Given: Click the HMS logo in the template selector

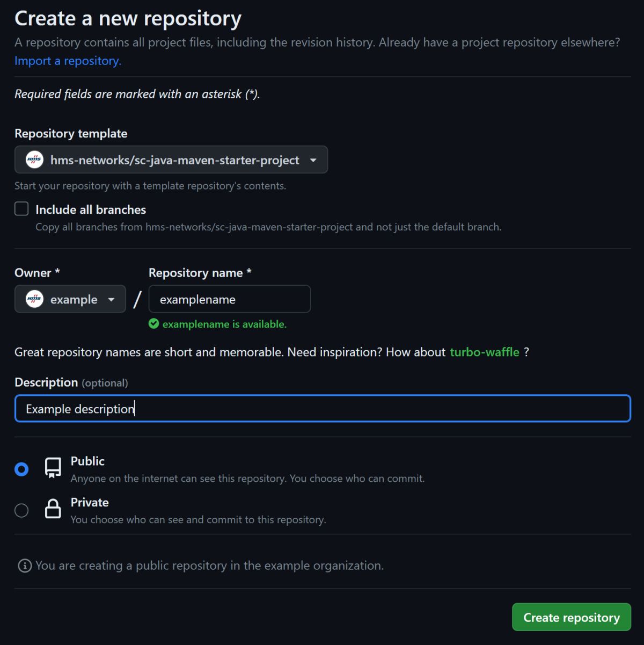Looking at the screenshot, I should [x=35, y=160].
